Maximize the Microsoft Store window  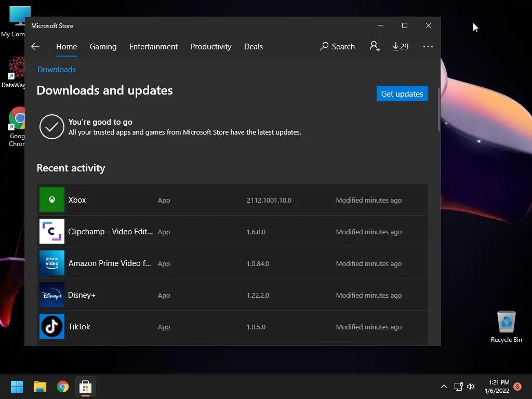coord(404,25)
